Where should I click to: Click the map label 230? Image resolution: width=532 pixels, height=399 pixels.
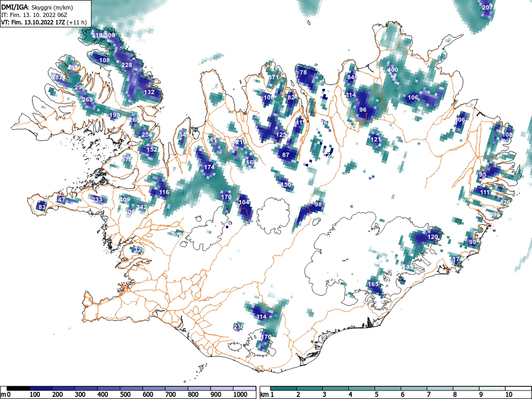click(238, 327)
